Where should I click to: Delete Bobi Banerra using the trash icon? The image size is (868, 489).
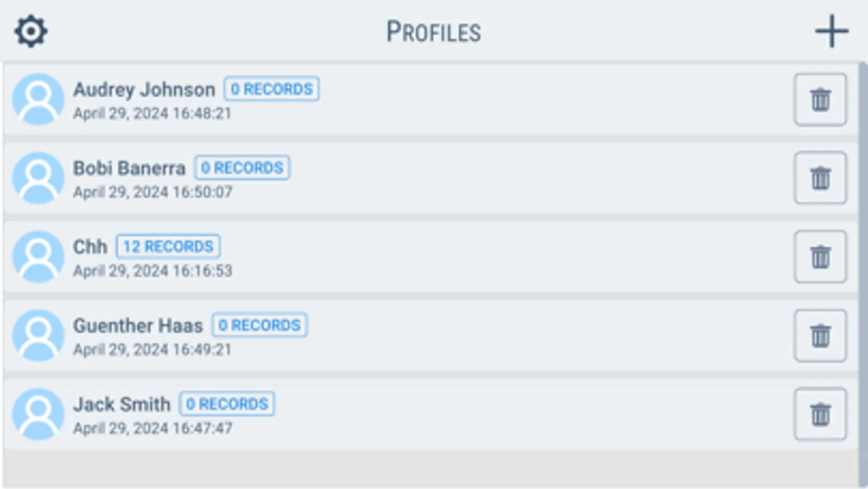(820, 178)
